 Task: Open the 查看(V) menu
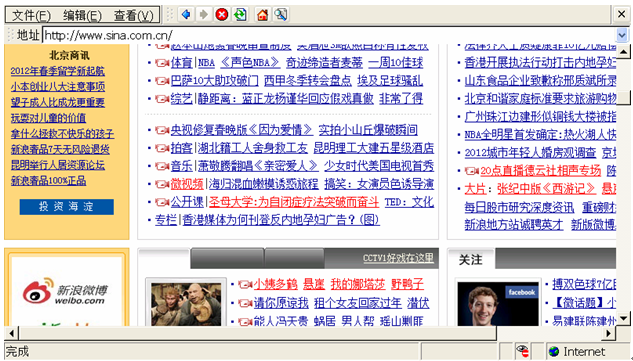(134, 15)
